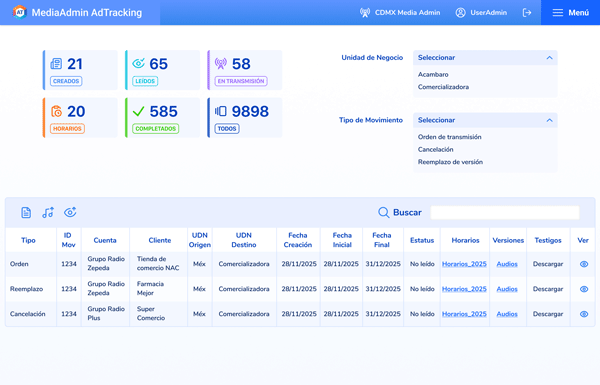Focus the Buscar search input field
Screen dimensions: 600x385
[505, 212]
